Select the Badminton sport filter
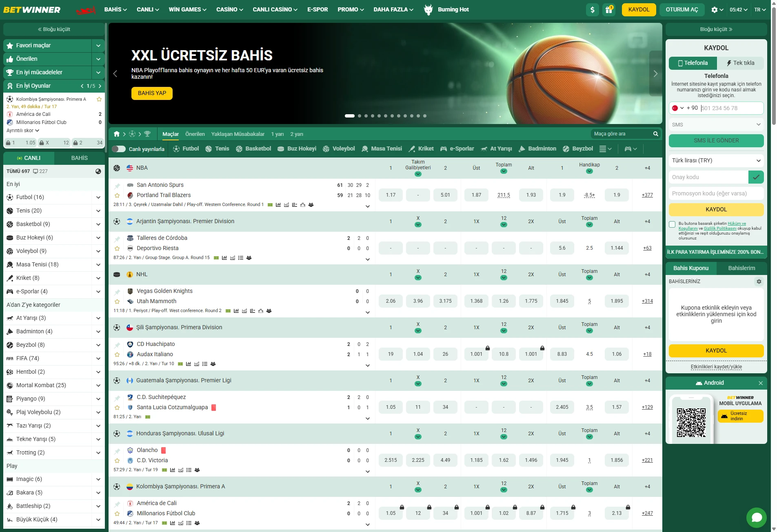 [x=537, y=149]
